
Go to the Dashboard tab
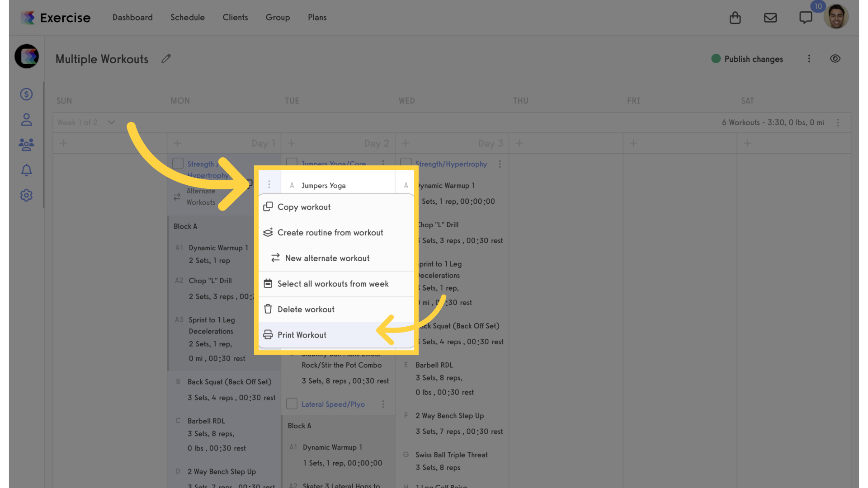(132, 18)
